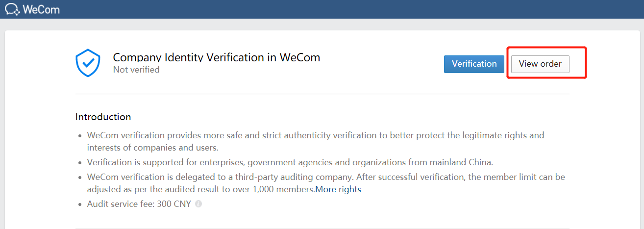The width and height of the screenshot is (644, 229).
Task: Open the View order button
Action: 540,64
